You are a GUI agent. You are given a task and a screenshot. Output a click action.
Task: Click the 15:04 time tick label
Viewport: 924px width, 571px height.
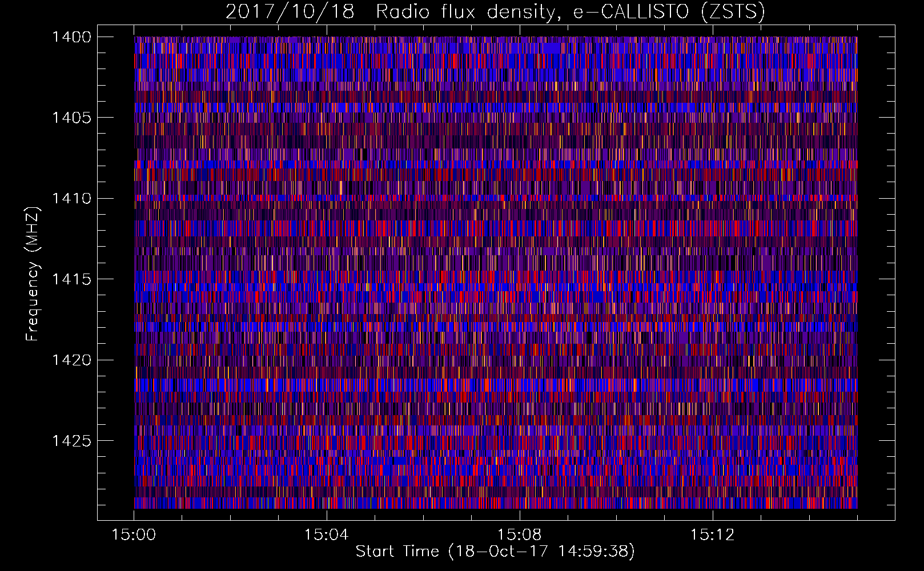coord(327,535)
